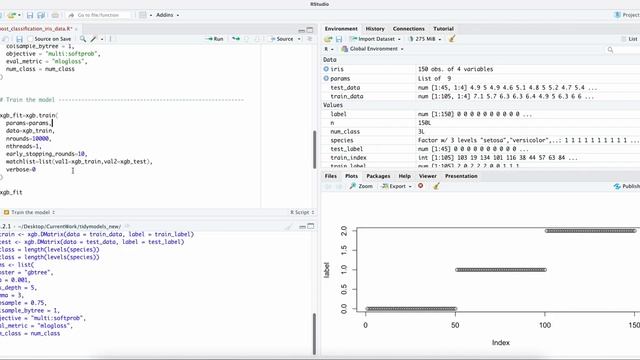The width and height of the screenshot is (640, 360).
Task: Select the test_data row in Environment
Action: tap(481, 87)
